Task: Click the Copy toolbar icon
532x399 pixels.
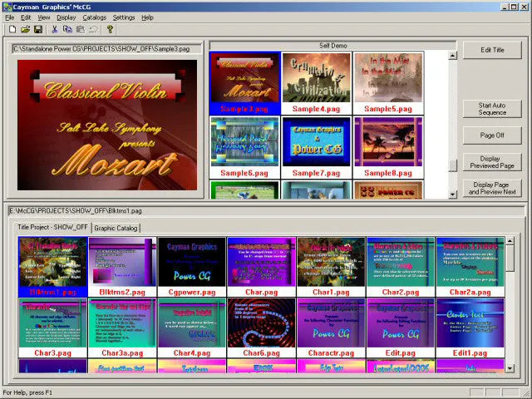Action: click(67, 30)
